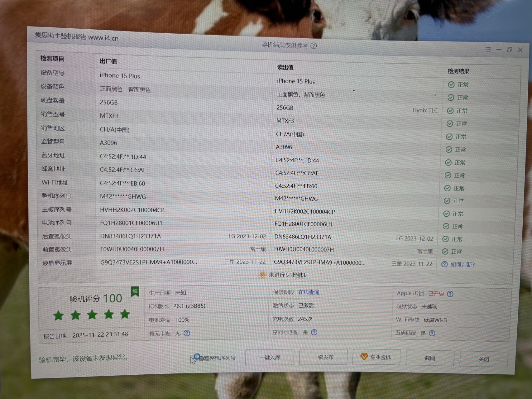This screenshot has height=399, width=532.
Task: Close the report with the 关闭 button
Action: (483, 359)
